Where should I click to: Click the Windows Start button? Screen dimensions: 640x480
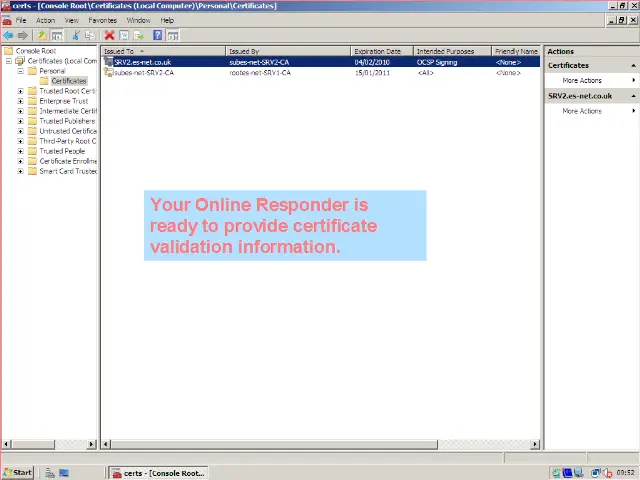17,472
